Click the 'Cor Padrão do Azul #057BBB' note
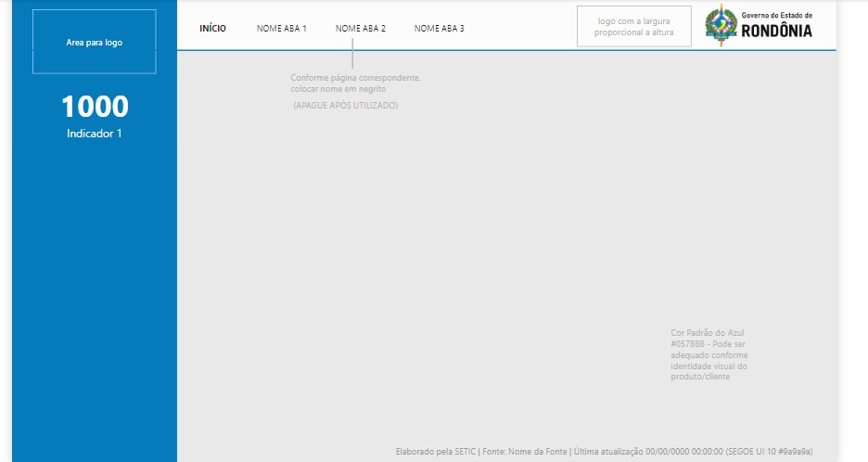868x462 pixels. tap(709, 354)
